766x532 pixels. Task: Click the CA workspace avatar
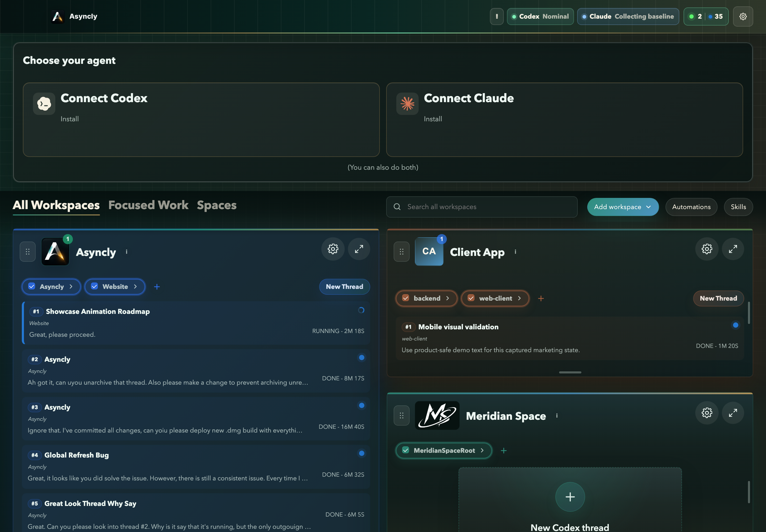(429, 252)
